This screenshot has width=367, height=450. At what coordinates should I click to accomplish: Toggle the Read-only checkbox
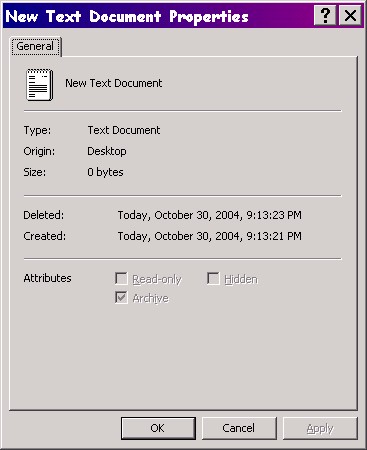(x=121, y=279)
